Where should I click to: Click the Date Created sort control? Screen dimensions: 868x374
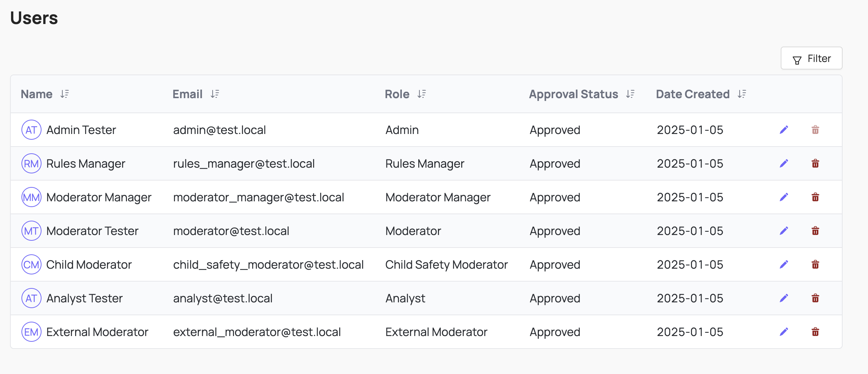pos(742,94)
